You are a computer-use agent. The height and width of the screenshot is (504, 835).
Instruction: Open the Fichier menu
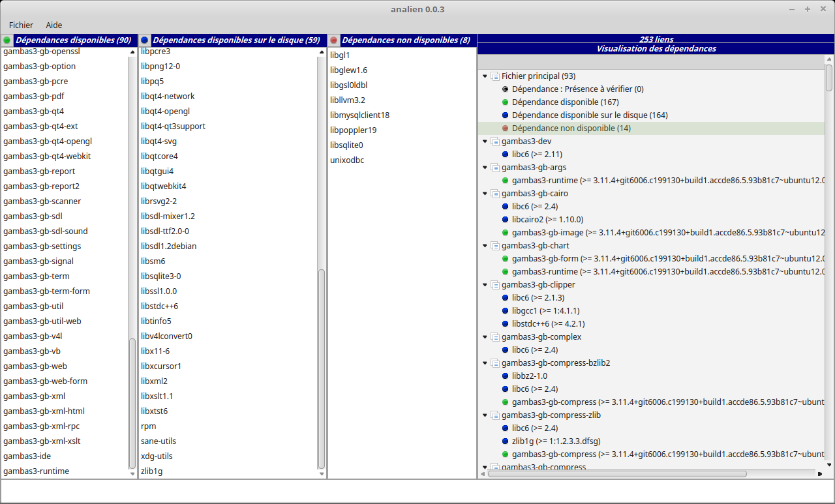click(x=21, y=25)
